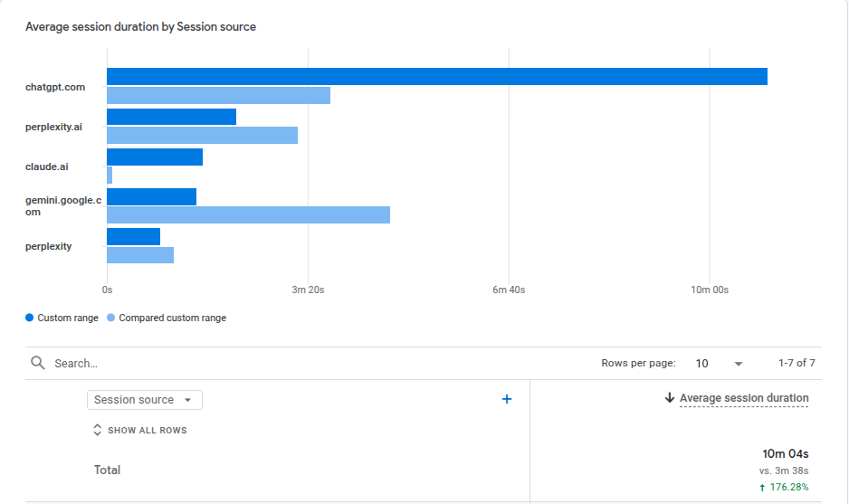
Task: Click the perplexity.ai dark blue bar
Action: pyautogui.click(x=171, y=117)
